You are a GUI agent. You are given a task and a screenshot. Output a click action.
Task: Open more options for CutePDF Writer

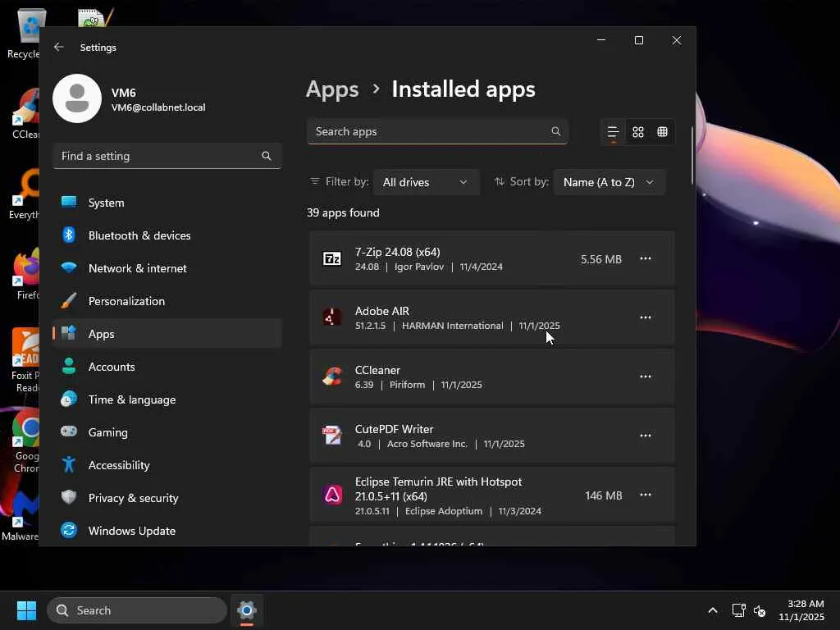(646, 436)
